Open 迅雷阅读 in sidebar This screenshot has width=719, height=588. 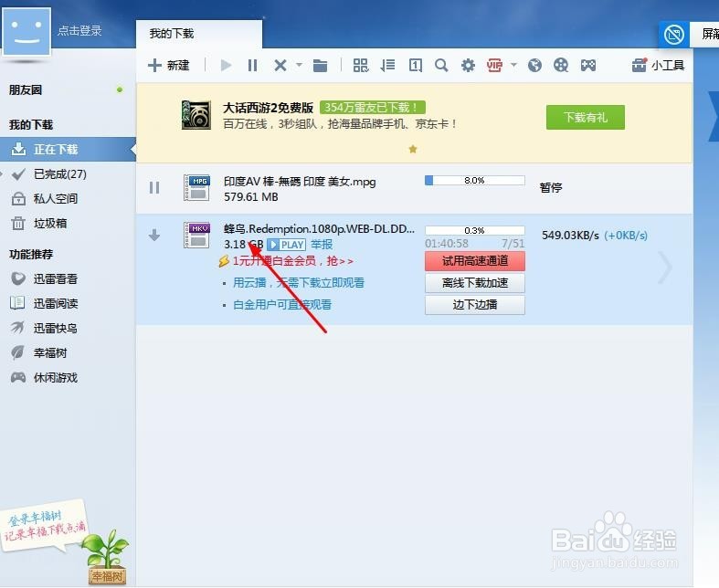56,303
